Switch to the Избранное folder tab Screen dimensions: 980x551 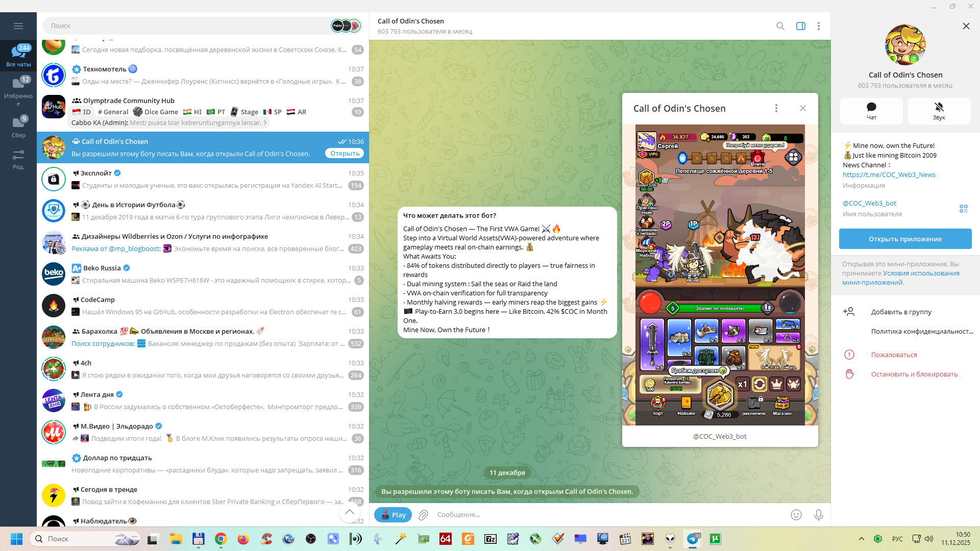18,90
